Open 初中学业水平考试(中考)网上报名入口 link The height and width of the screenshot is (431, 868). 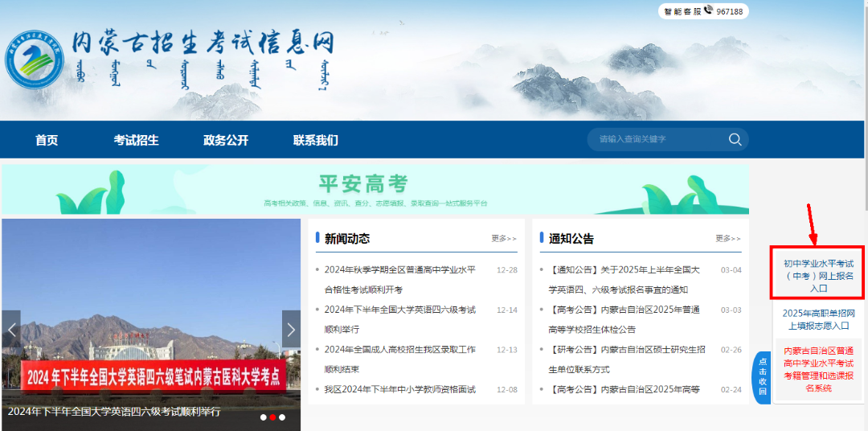click(x=818, y=276)
